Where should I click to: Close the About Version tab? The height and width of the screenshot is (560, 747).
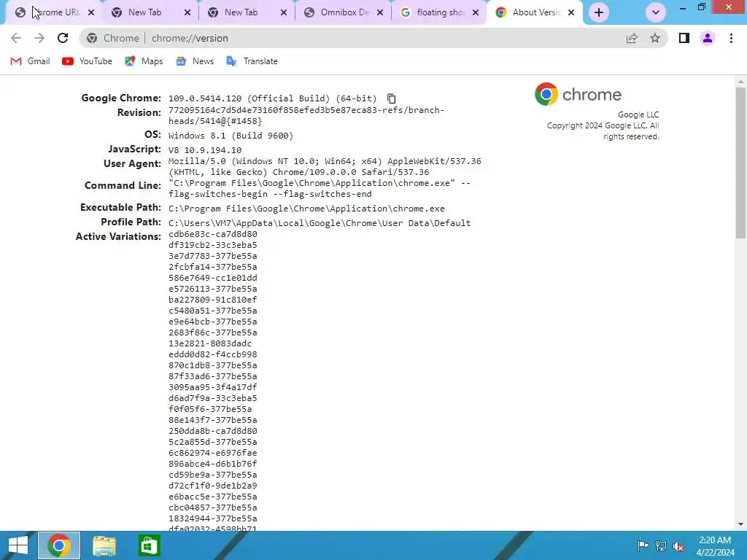[x=571, y=12]
